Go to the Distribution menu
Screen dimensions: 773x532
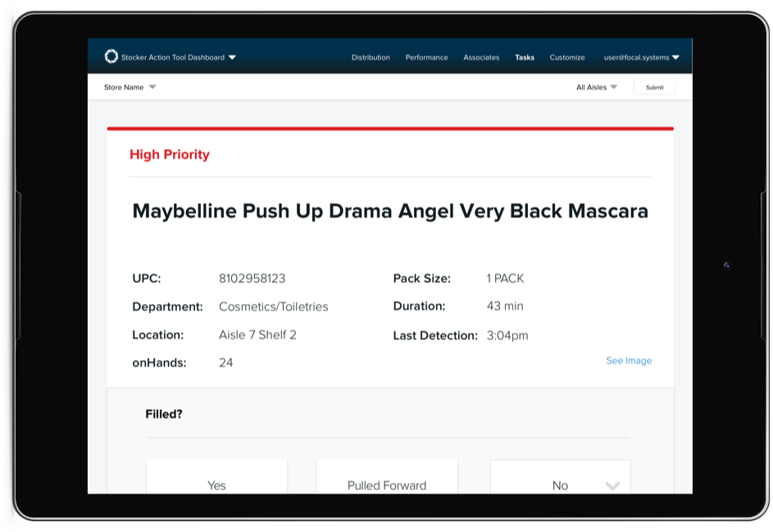[371, 57]
